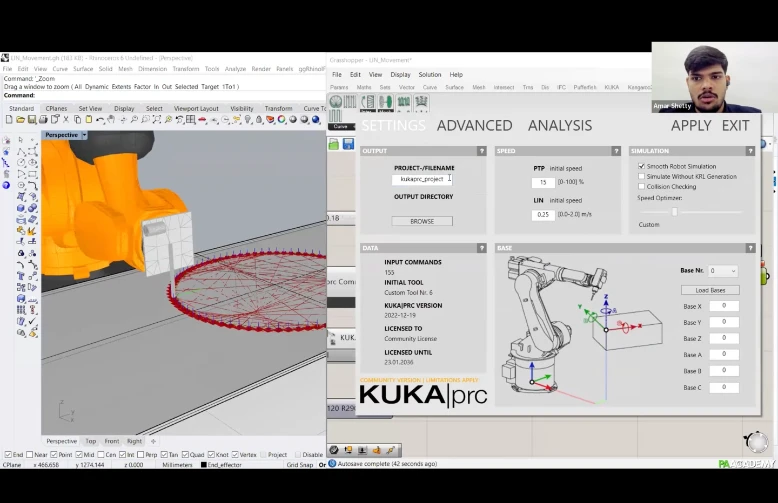The height and width of the screenshot is (503, 778).
Task: Click help icon on Simulation panel
Action: tap(751, 151)
